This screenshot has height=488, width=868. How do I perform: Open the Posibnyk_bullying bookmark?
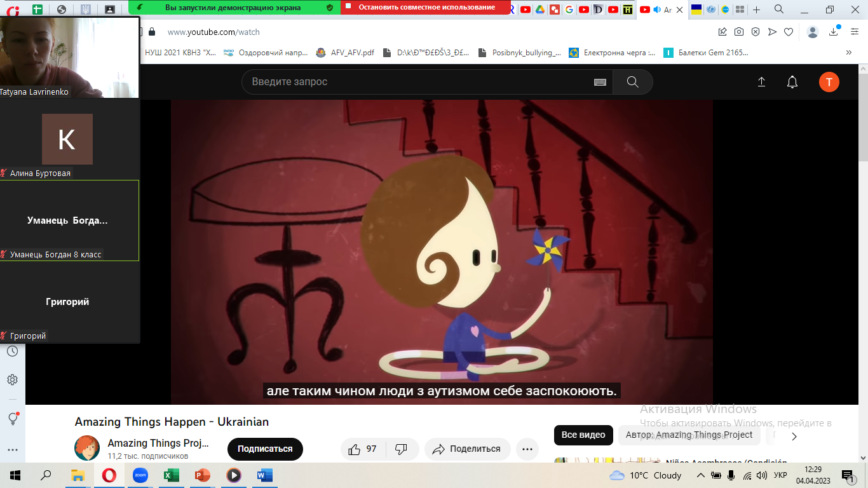click(519, 53)
